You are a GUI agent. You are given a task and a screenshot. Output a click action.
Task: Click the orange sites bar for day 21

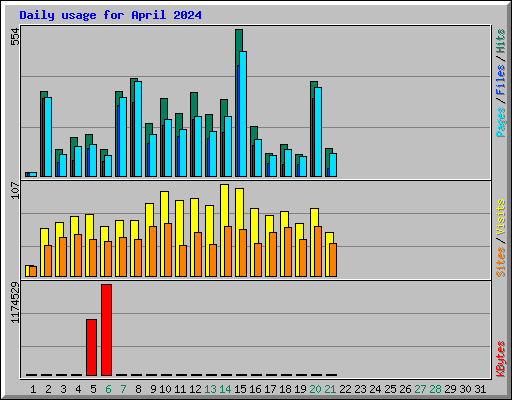pos(333,260)
